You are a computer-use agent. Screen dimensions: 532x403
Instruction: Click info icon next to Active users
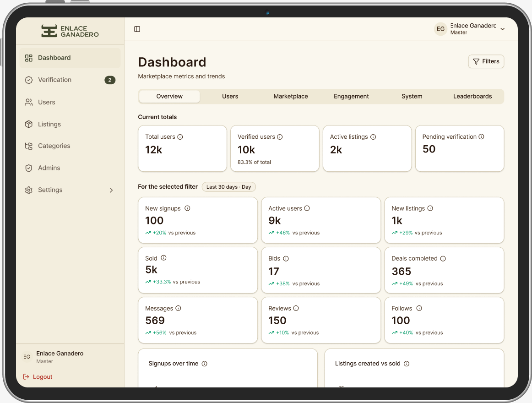click(307, 208)
